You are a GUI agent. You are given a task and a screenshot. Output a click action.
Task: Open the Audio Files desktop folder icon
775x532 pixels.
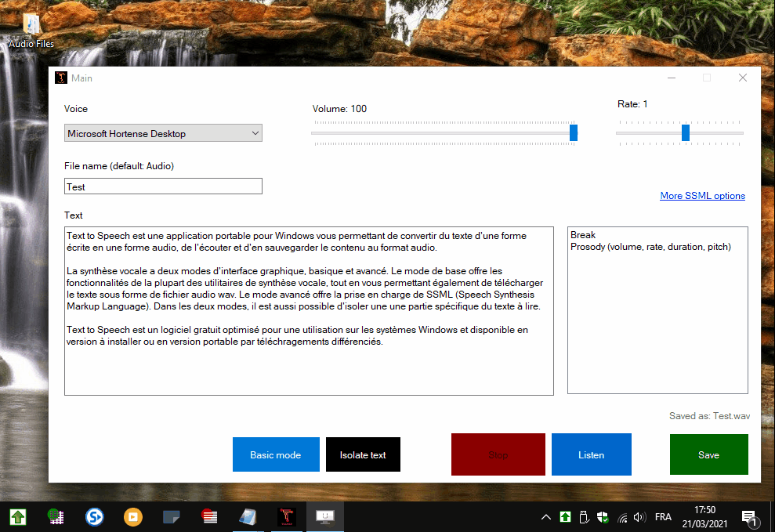tap(31, 31)
